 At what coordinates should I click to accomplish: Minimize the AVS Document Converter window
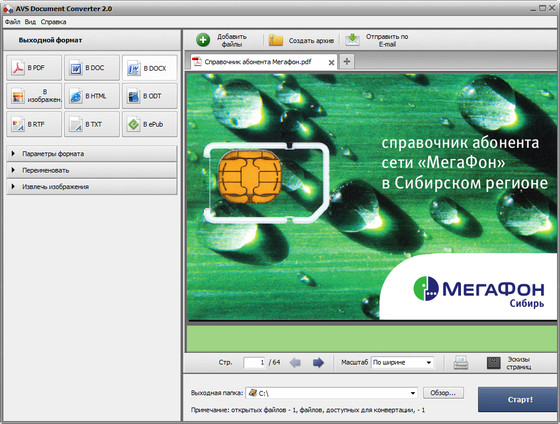(x=533, y=9)
